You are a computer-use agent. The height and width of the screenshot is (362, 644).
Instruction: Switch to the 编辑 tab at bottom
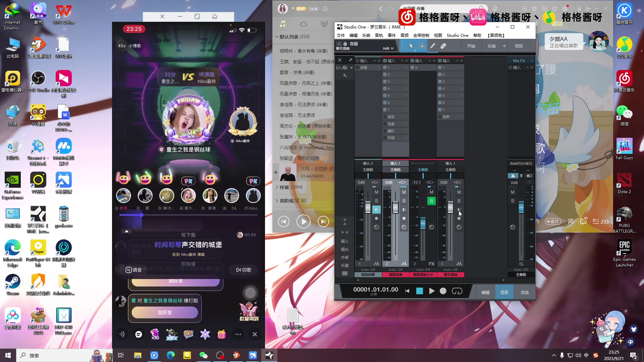click(485, 292)
